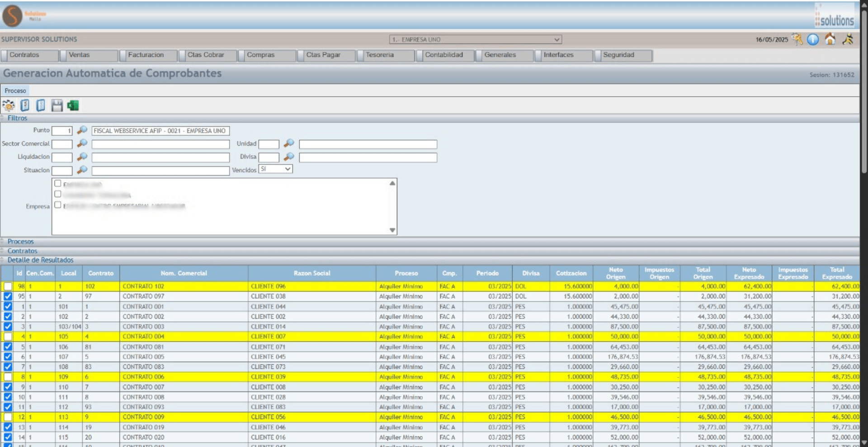Check the CONTRATO 004 row checkbox
Image resolution: width=868 pixels, height=447 pixels.
8,337
